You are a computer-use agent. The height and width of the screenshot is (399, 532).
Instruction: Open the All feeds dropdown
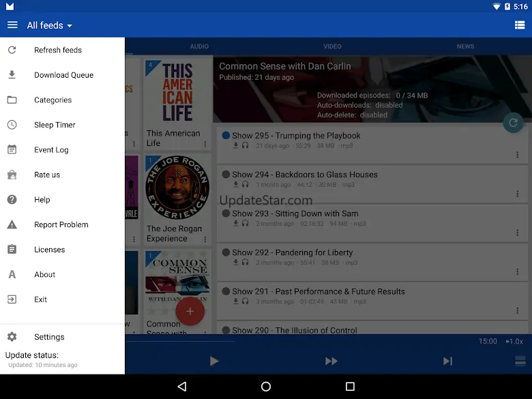click(x=50, y=25)
